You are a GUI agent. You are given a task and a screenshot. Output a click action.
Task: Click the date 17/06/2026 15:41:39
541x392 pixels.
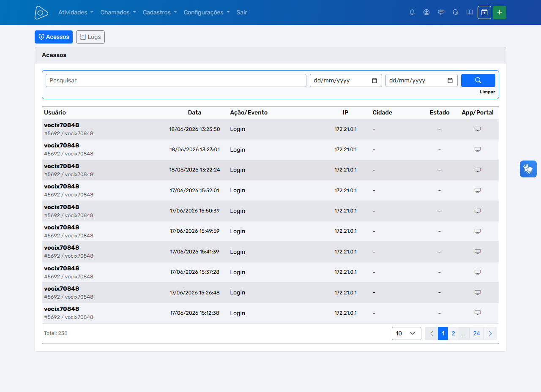tap(194, 252)
